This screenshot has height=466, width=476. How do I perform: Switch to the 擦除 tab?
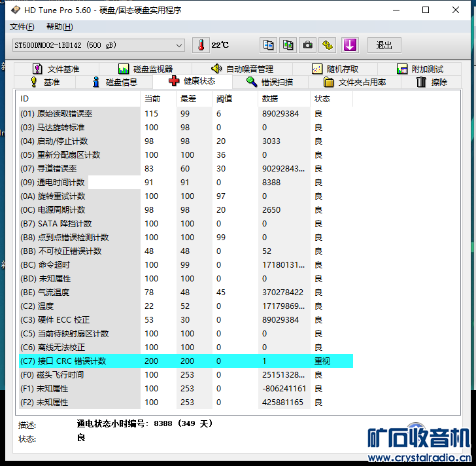[432, 82]
